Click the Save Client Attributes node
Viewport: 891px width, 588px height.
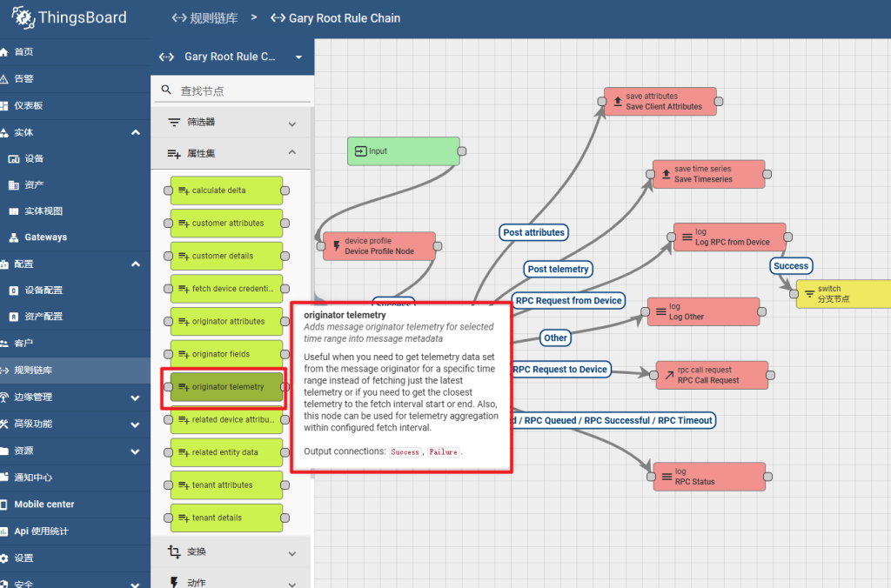click(660, 102)
